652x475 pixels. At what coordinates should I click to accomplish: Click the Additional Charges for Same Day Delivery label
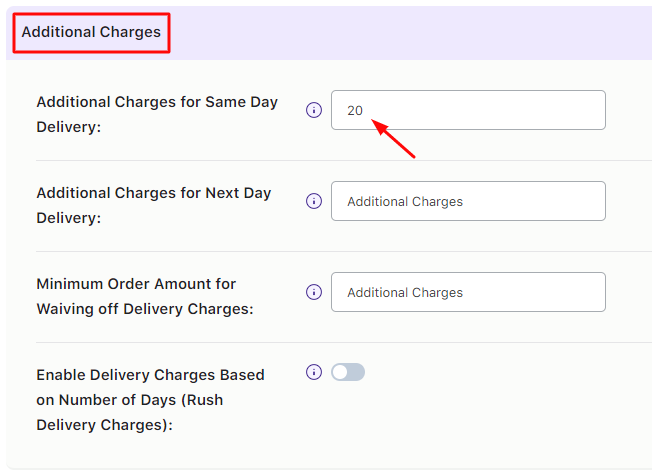coord(156,114)
